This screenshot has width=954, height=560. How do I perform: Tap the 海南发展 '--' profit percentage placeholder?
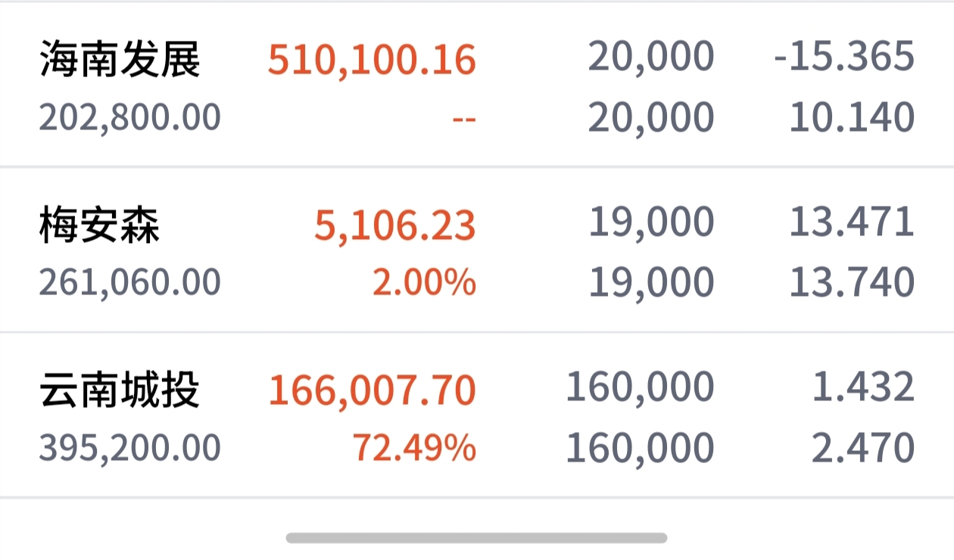[464, 119]
